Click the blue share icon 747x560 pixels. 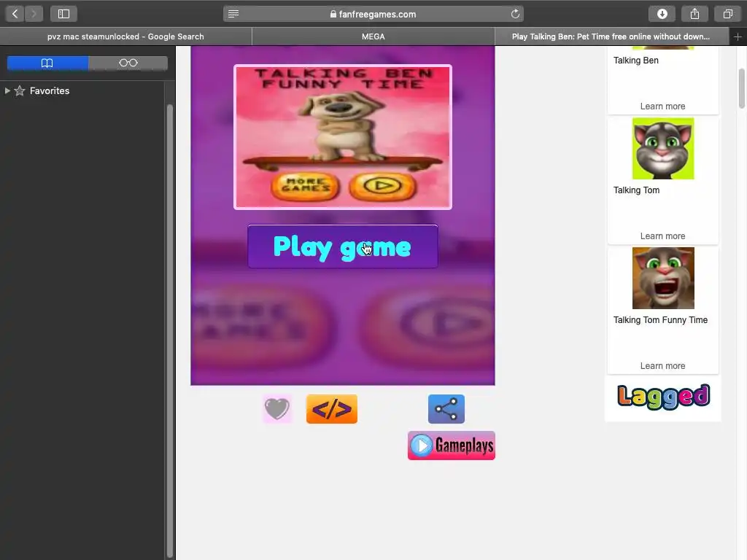446,408
